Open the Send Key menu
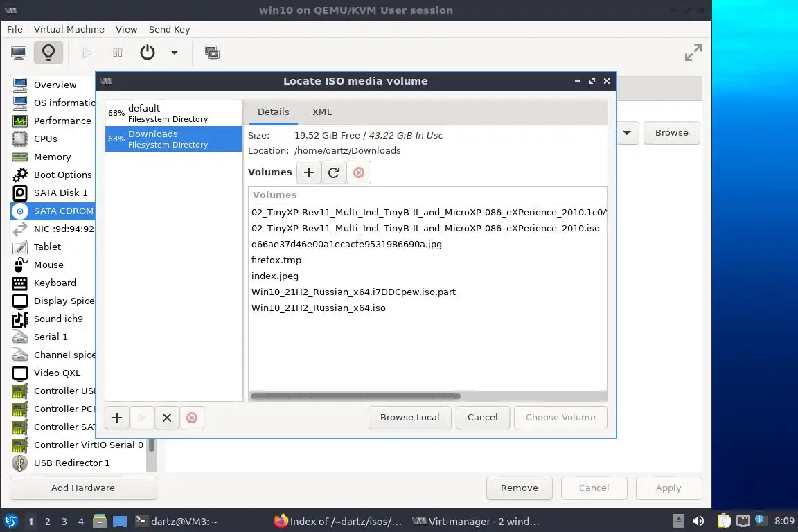This screenshot has width=798, height=532. pos(170,30)
